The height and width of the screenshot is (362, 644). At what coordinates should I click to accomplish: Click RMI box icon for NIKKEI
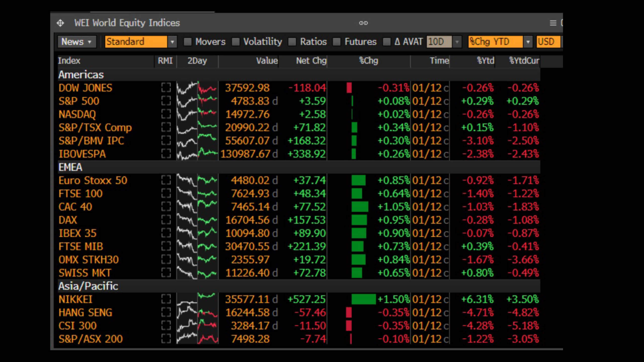pyautogui.click(x=166, y=299)
